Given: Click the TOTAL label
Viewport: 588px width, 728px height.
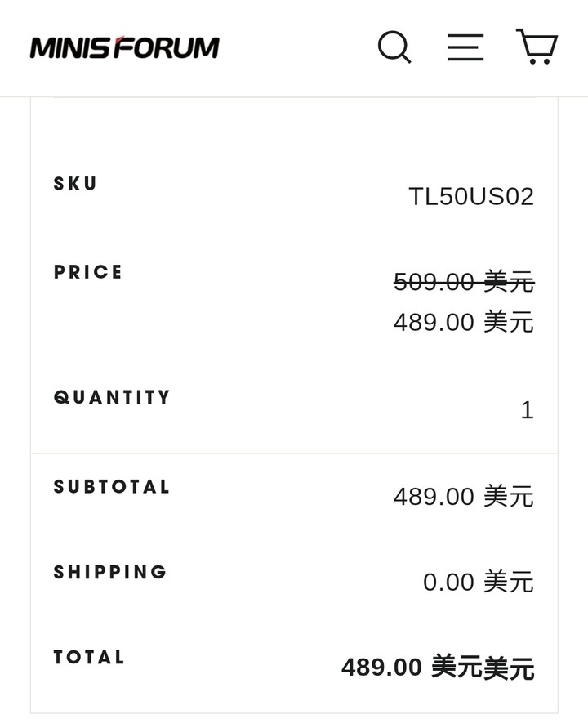Looking at the screenshot, I should tap(89, 657).
